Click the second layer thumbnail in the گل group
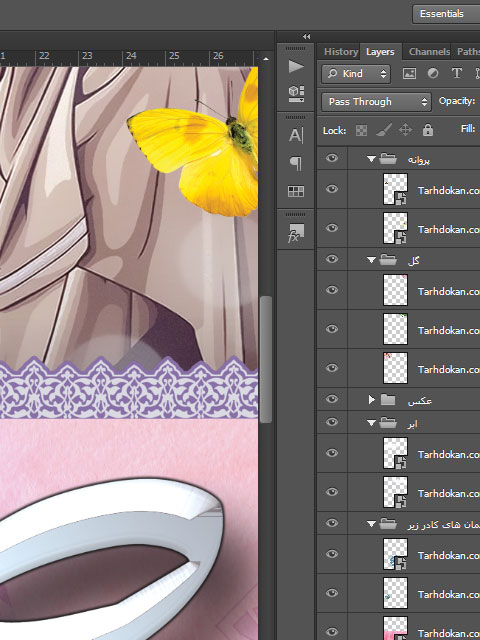 (395, 329)
